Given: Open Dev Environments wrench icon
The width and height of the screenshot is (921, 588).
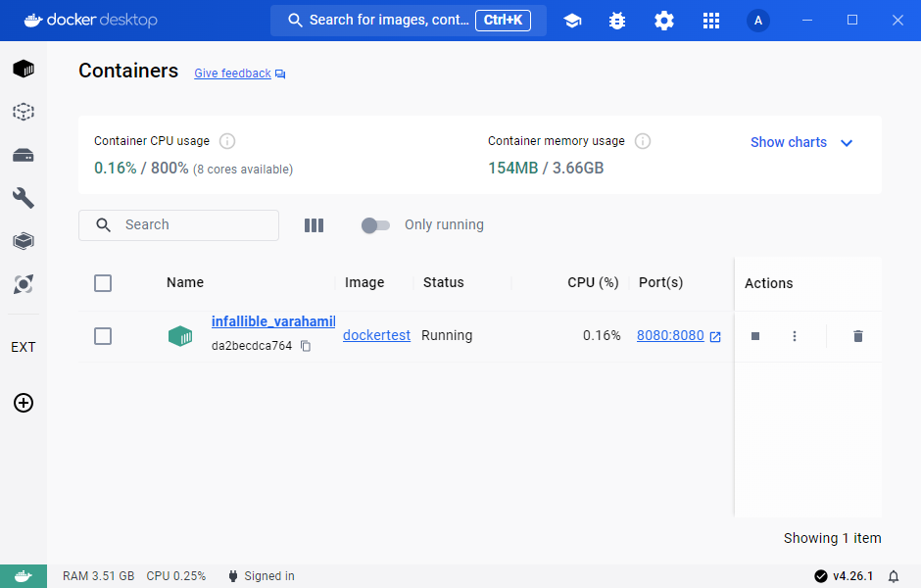Looking at the screenshot, I should [24, 198].
